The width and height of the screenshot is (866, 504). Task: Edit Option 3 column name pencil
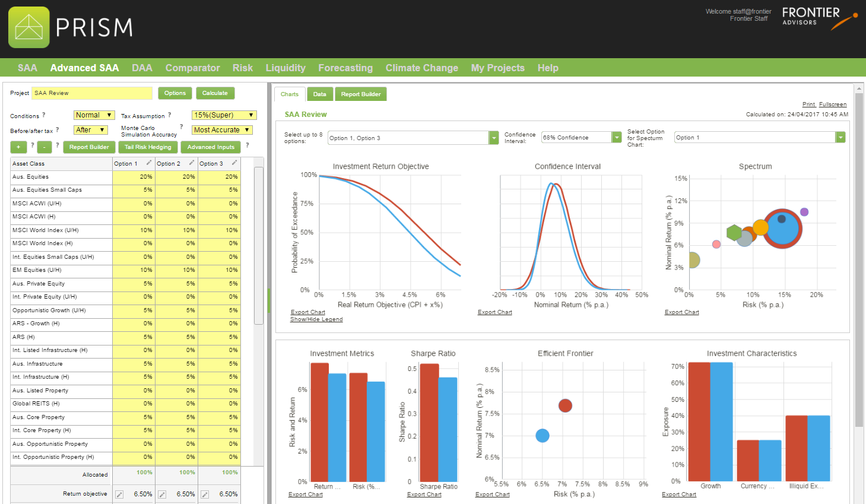point(234,163)
